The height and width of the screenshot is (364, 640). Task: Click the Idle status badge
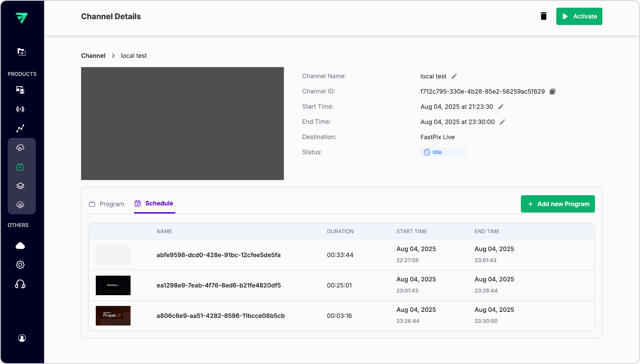[443, 152]
